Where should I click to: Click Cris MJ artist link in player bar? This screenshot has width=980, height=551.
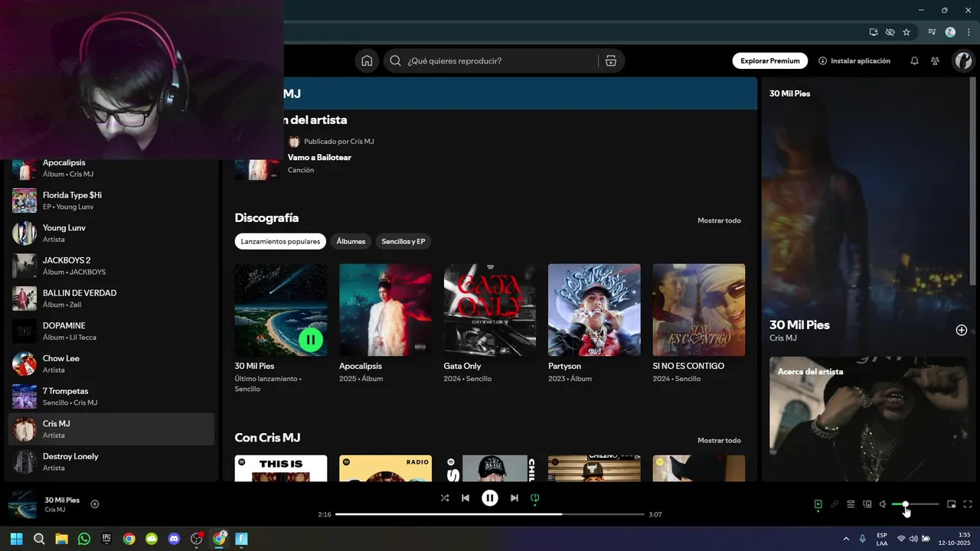[x=54, y=510]
